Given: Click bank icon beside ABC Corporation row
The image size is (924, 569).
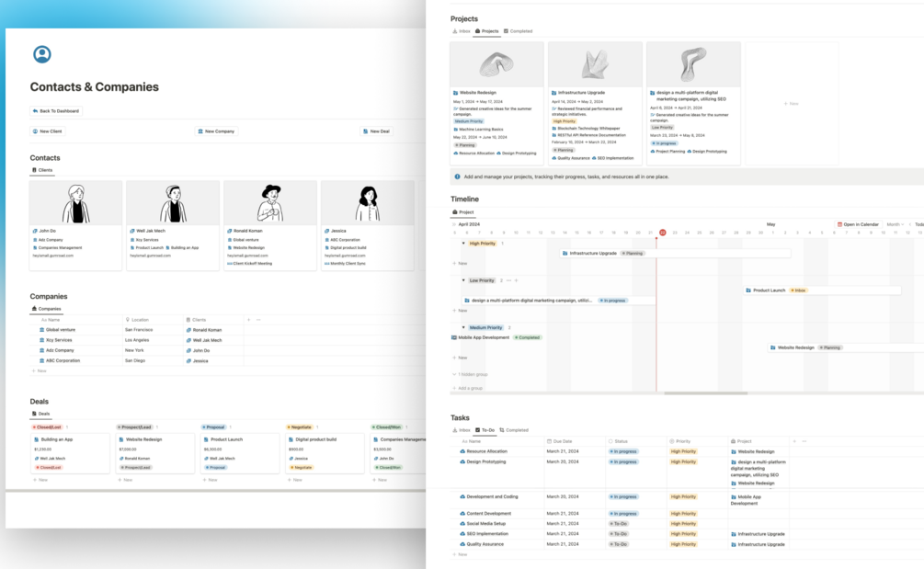Looking at the screenshot, I should tap(42, 360).
